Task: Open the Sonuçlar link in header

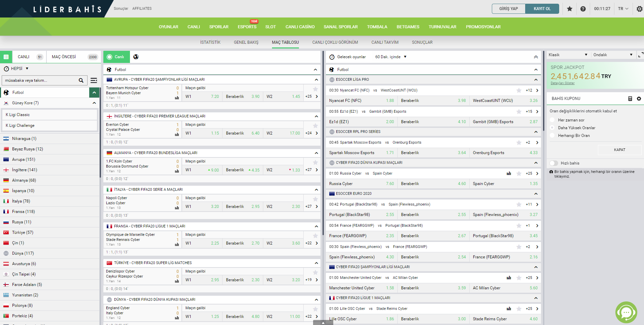Action: pyautogui.click(x=121, y=8)
